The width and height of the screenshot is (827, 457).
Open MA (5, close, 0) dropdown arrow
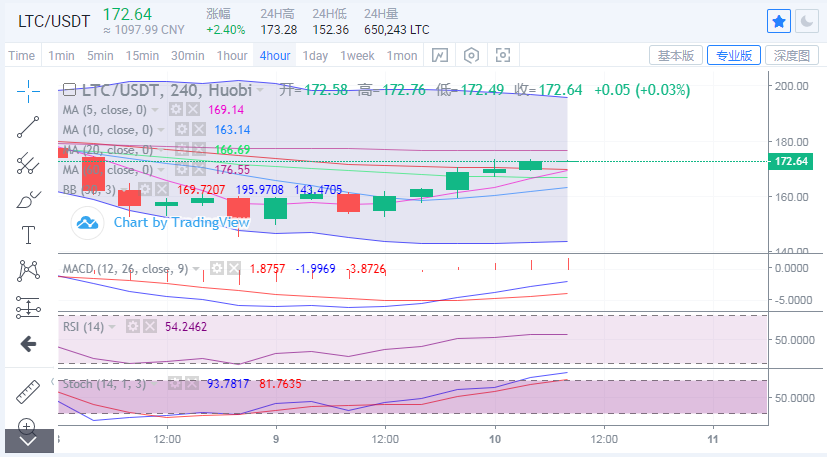pos(155,110)
